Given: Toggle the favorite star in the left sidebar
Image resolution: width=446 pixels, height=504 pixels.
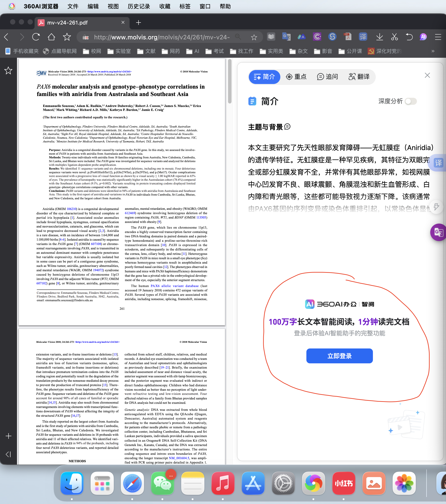Looking at the screenshot, I should pos(8,71).
